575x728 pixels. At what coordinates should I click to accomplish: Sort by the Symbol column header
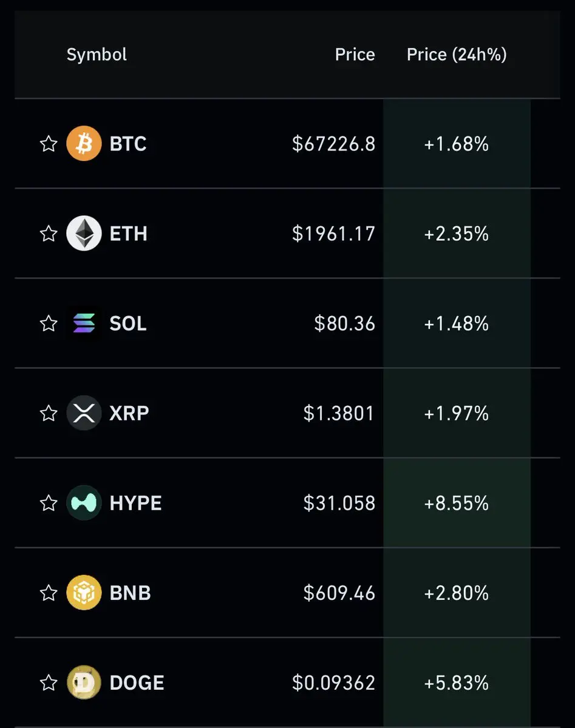tap(97, 55)
